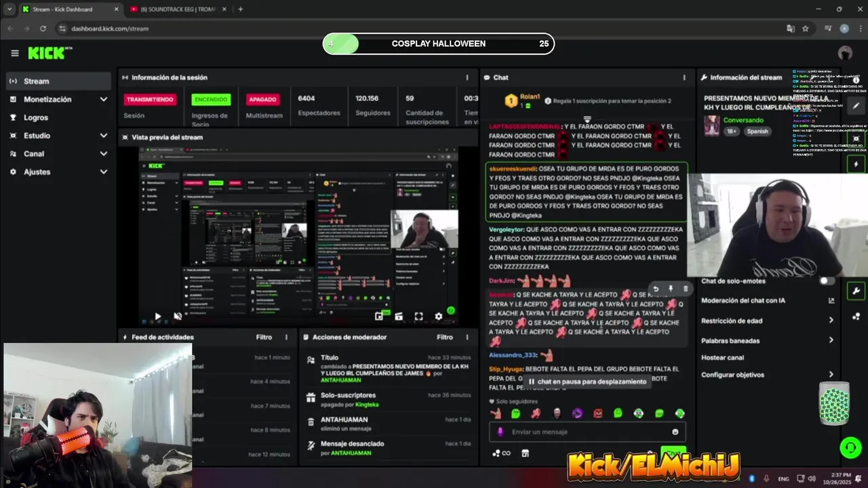This screenshot has height=488, width=868.
Task: Click the Spanish language tag
Action: [x=757, y=131]
